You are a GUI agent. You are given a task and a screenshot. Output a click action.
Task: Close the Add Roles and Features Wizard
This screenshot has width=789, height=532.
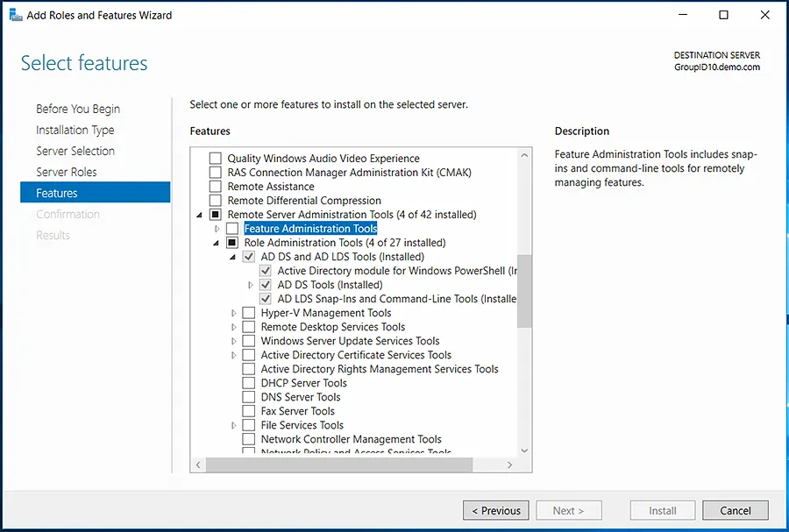pyautogui.click(x=764, y=15)
